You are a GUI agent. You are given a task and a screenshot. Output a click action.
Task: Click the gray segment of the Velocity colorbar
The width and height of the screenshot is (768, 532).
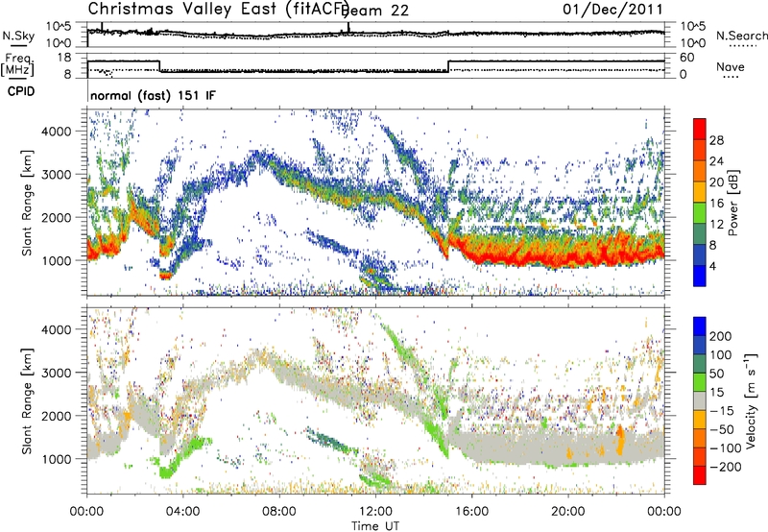[700, 400]
